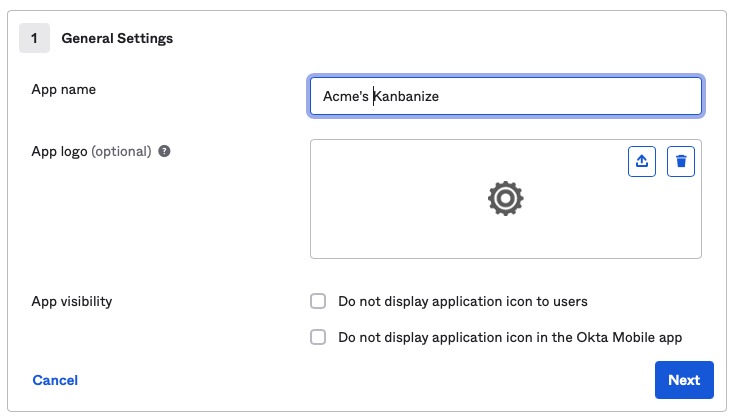Click 'Do not display application icon to users' label

pyautogui.click(x=462, y=301)
